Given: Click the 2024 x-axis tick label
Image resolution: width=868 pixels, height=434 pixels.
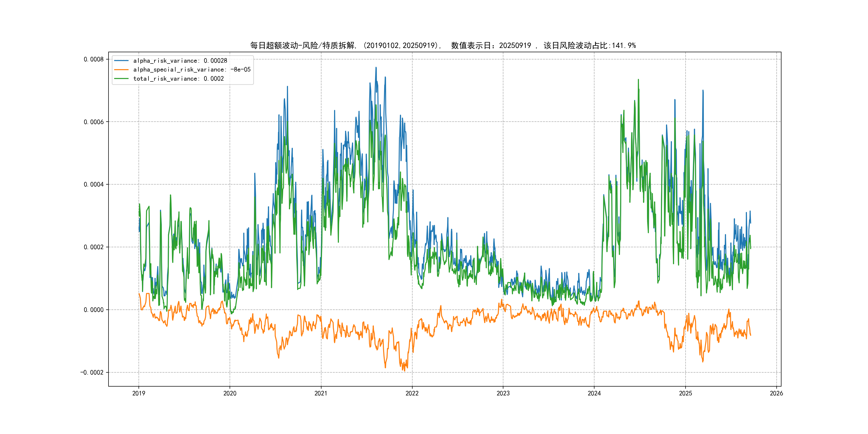Looking at the screenshot, I should (x=594, y=393).
